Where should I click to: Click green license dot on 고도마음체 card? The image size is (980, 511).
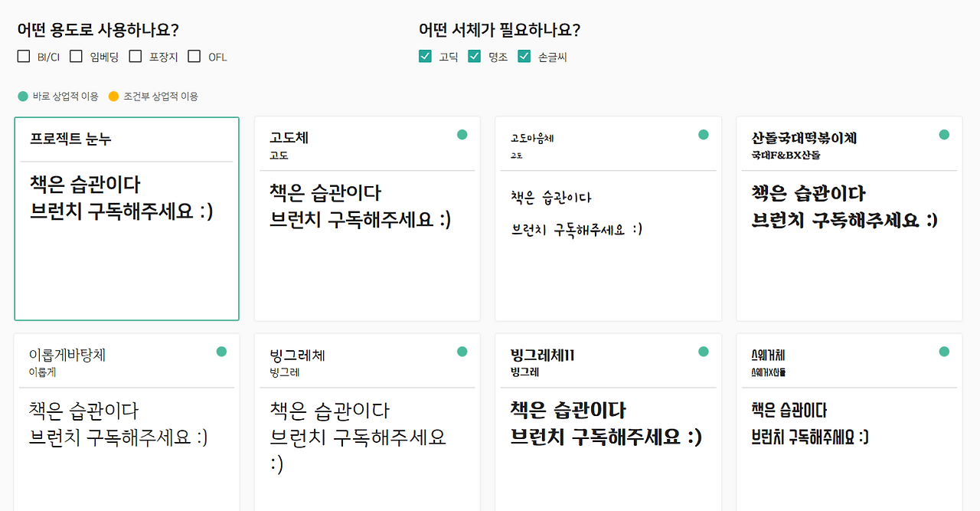(704, 135)
